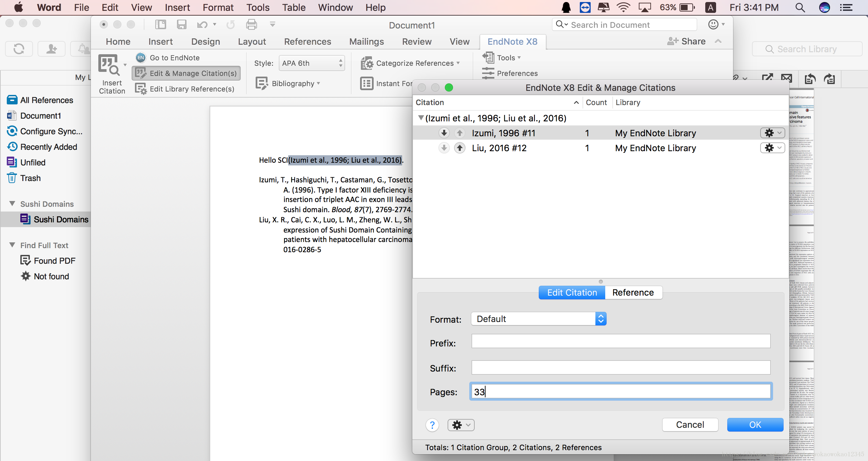Collapse the ribbon with the chevron
Viewport: 868px width, 461px height.
click(x=718, y=41)
